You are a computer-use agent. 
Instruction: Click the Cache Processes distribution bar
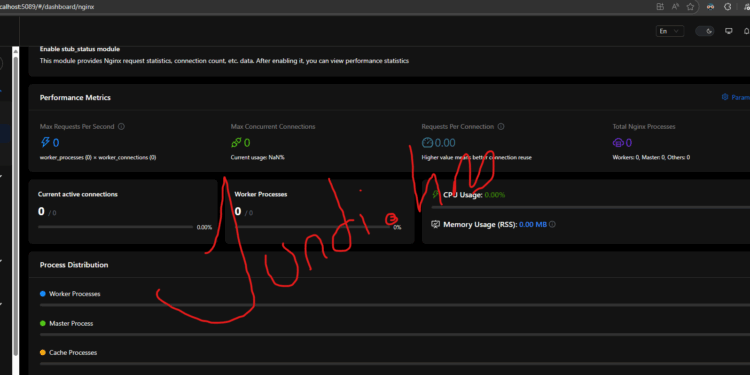coord(395,364)
